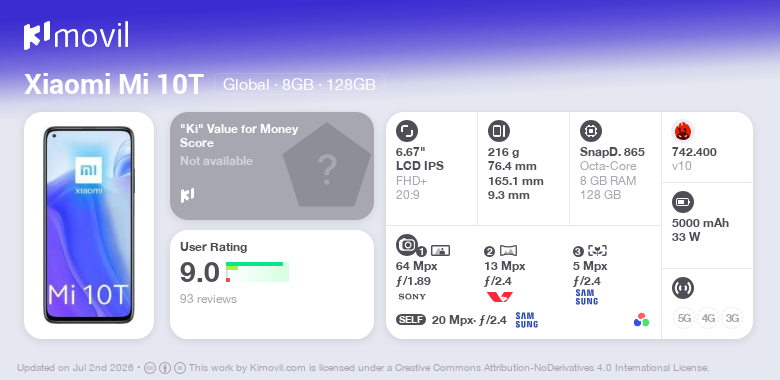Click the 4G network badge
This screenshot has width=780, height=380.
[x=708, y=318]
